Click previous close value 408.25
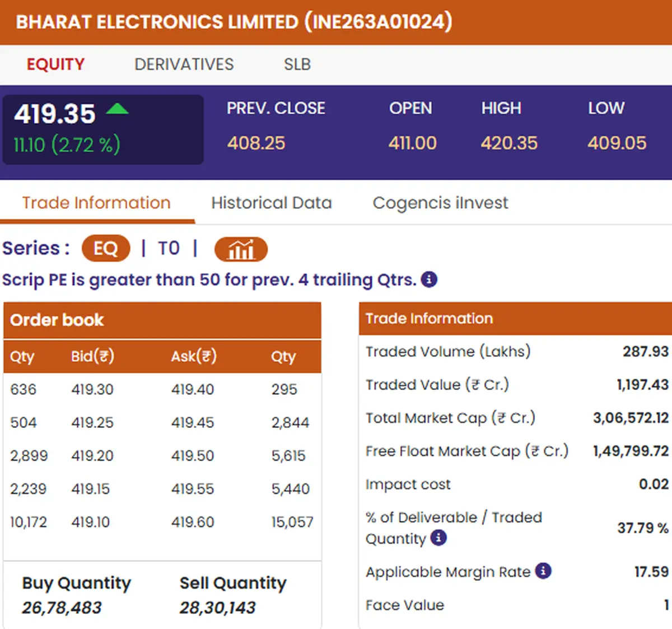672x629 pixels. point(256,143)
